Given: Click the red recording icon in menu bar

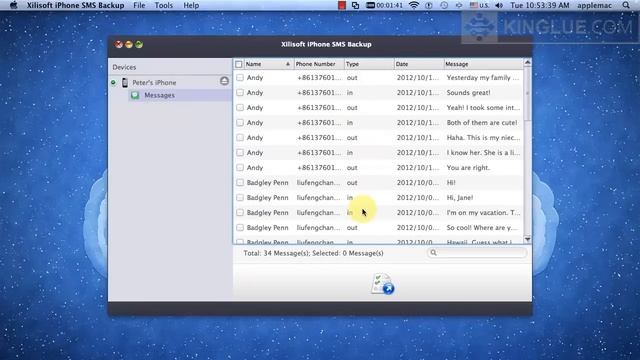Looking at the screenshot, I should point(342,5).
